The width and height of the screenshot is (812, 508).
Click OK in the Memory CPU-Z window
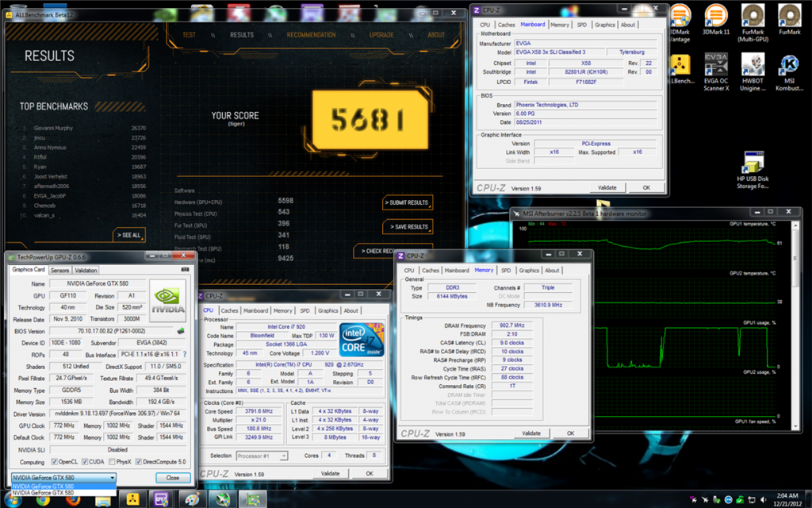[x=570, y=433]
